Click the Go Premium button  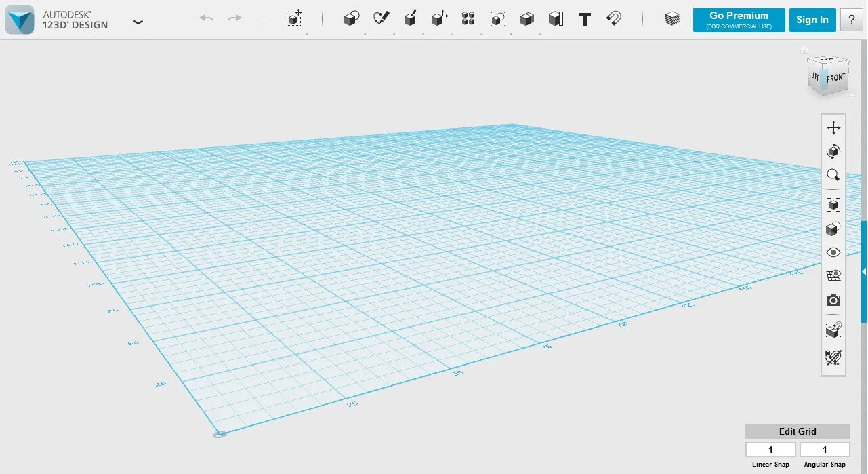coord(739,20)
